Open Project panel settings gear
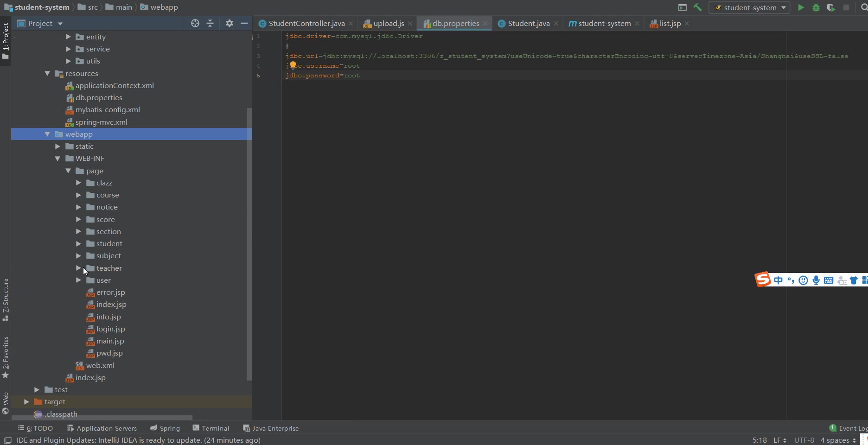Viewport: 868px width, 445px height. point(229,23)
